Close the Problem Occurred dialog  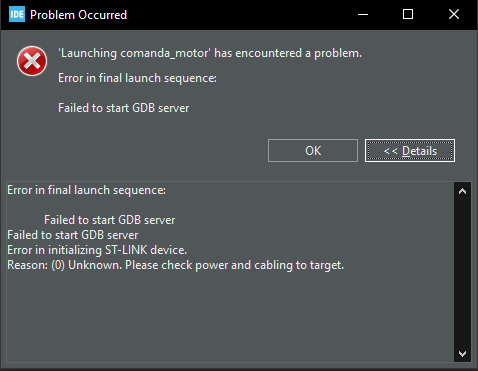coord(454,14)
